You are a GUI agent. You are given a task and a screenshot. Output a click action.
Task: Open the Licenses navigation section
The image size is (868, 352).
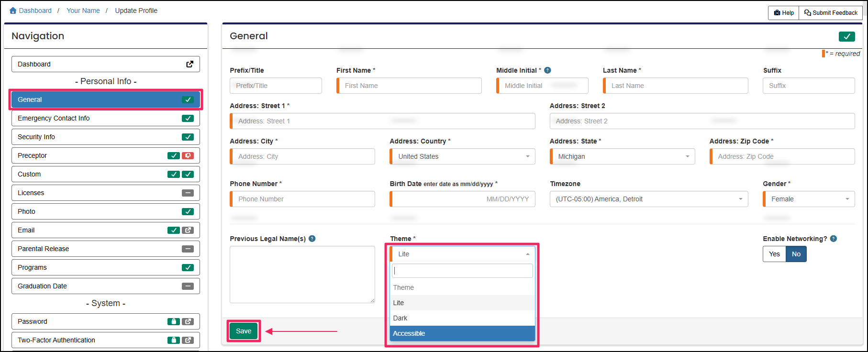[x=106, y=193]
